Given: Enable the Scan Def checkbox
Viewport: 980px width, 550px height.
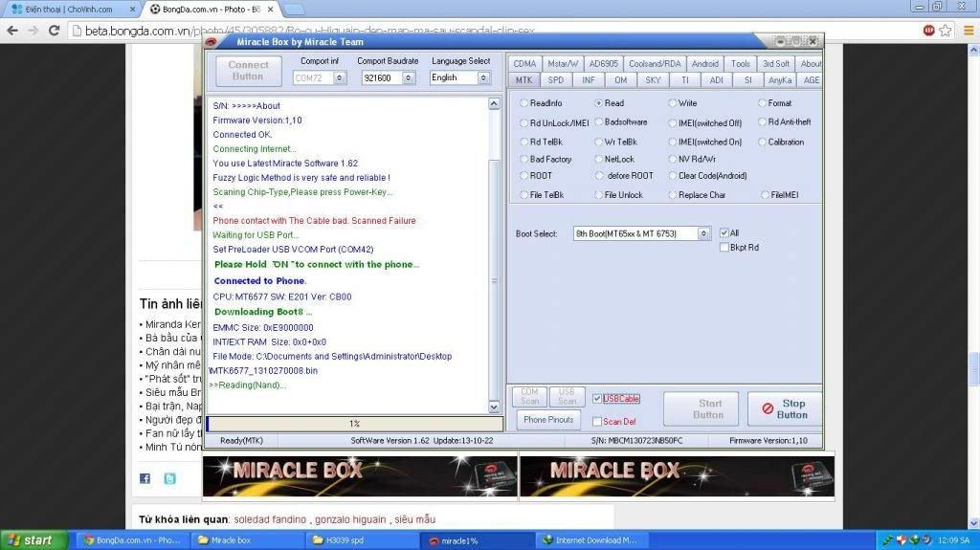Looking at the screenshot, I should [597, 422].
